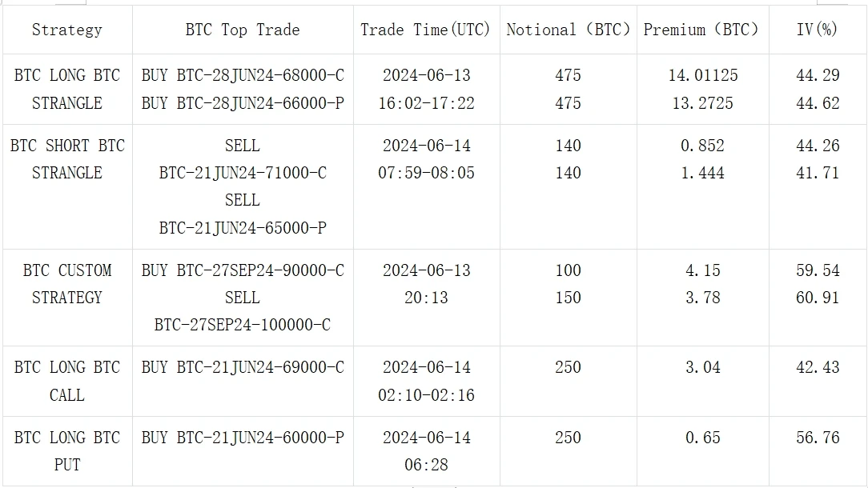The height and width of the screenshot is (488, 868).
Task: Click the "BTC CUSTOM STRATEGY" cell
Action: coord(67,284)
